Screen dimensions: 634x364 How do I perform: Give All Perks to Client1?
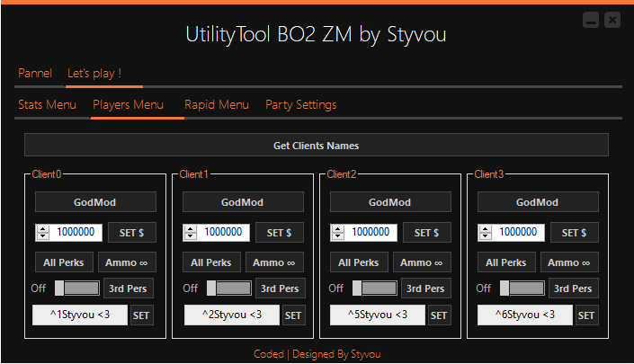coord(211,262)
